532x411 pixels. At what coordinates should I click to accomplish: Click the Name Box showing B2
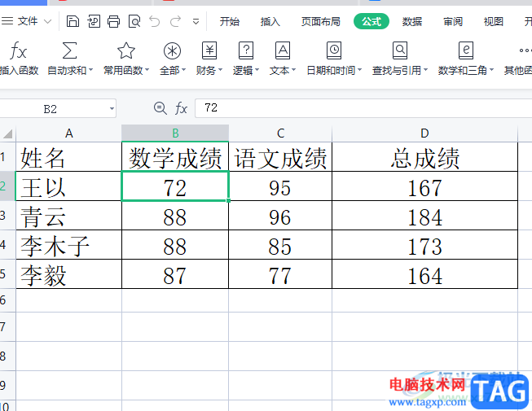[x=51, y=109]
